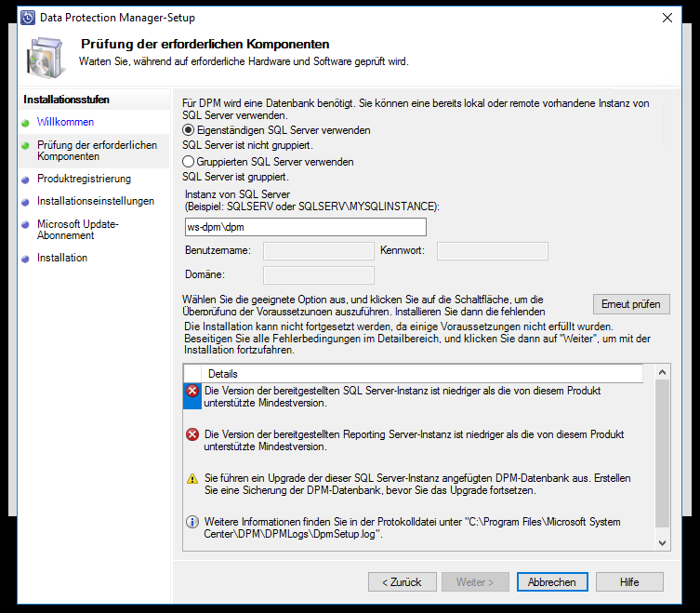
Task: Click the 'Domäne:' label
Action: pyautogui.click(x=205, y=274)
